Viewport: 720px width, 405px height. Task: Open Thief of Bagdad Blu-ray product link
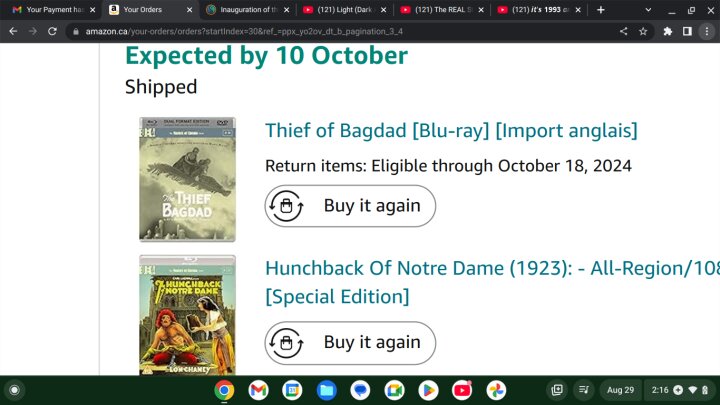pyautogui.click(x=451, y=130)
